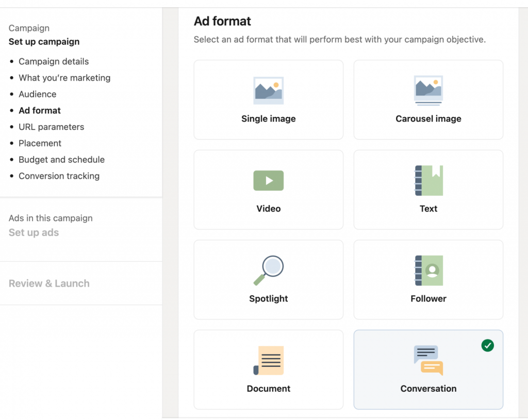Pick the Text ad format icon

coord(428,180)
